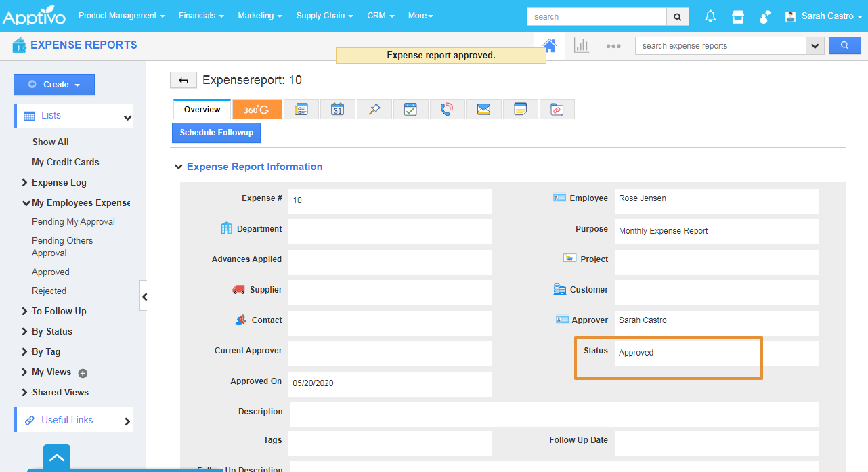Open the reports bar chart icon
Screen dimensions: 868x472
(x=581, y=45)
